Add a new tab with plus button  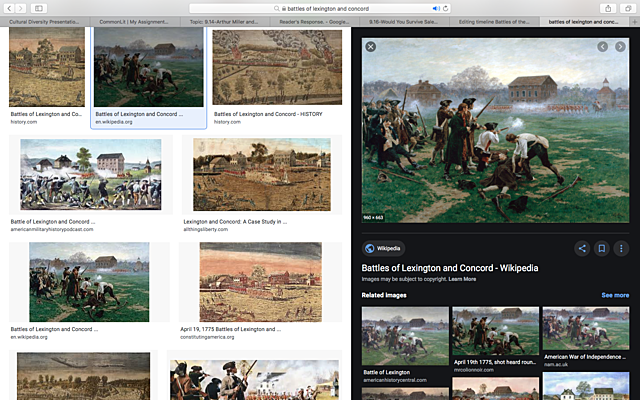tap(634, 22)
